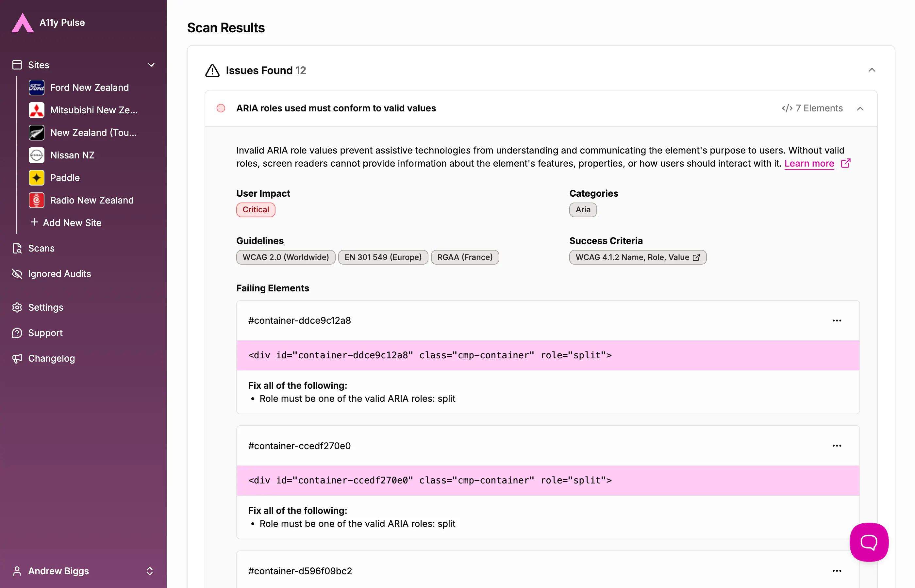This screenshot has height=588, width=915.
Task: Open options menu for #container-d596f09bc2
Action: tap(837, 571)
